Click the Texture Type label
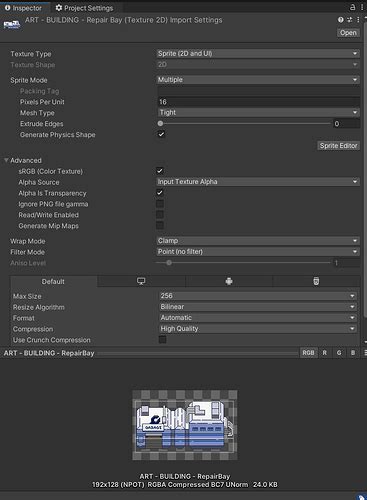Screen dimensions: 367x500 [31, 54]
